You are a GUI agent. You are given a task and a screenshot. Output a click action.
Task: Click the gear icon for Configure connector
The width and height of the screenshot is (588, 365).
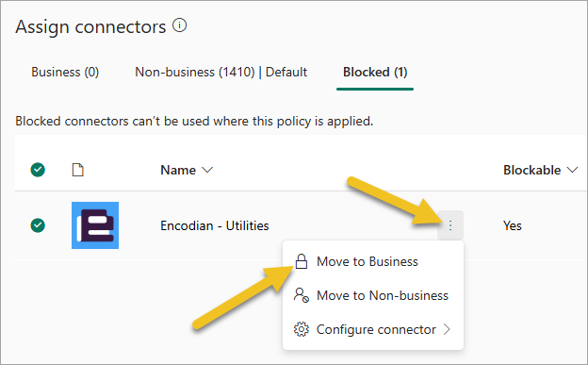pos(302,329)
